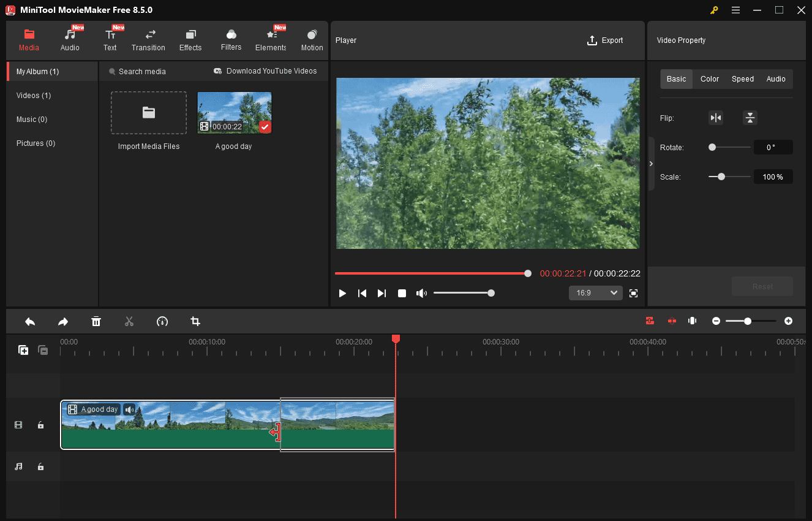Select the Crop tool in the timeline toolbar
812x521 pixels.
pos(195,321)
